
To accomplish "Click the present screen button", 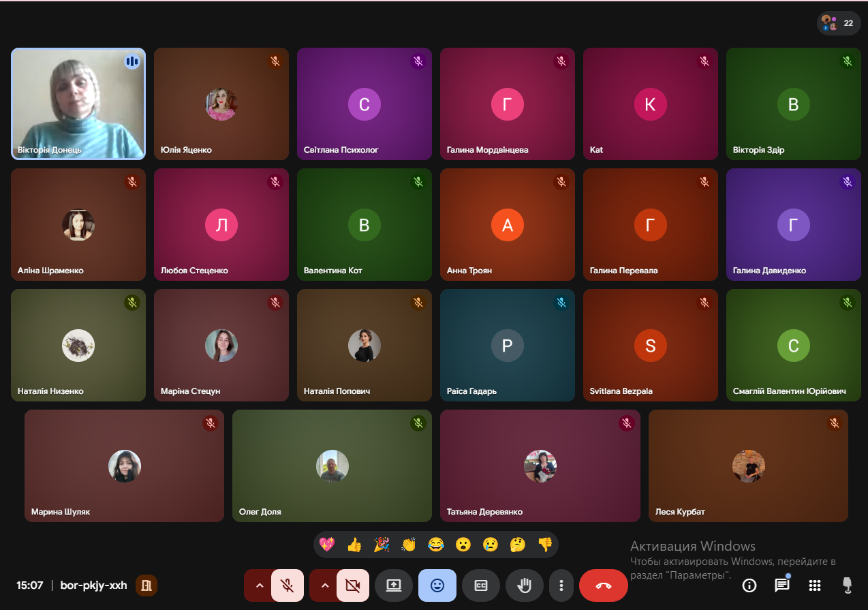I will click(x=393, y=585).
